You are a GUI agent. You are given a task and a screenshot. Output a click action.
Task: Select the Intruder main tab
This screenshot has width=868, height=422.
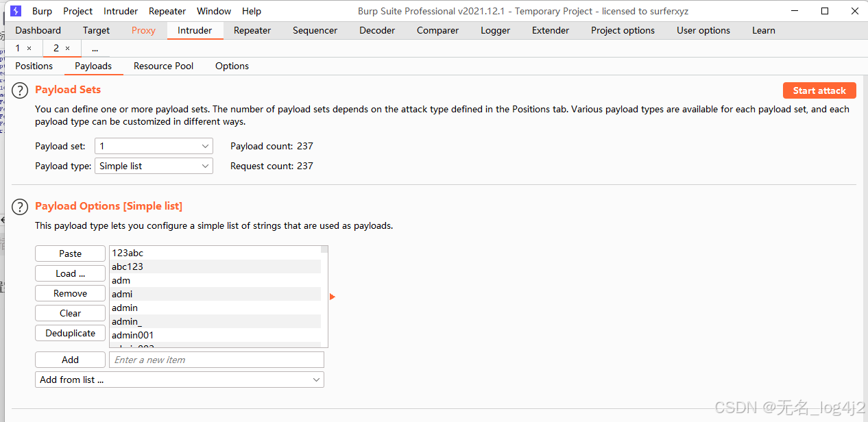(x=195, y=30)
